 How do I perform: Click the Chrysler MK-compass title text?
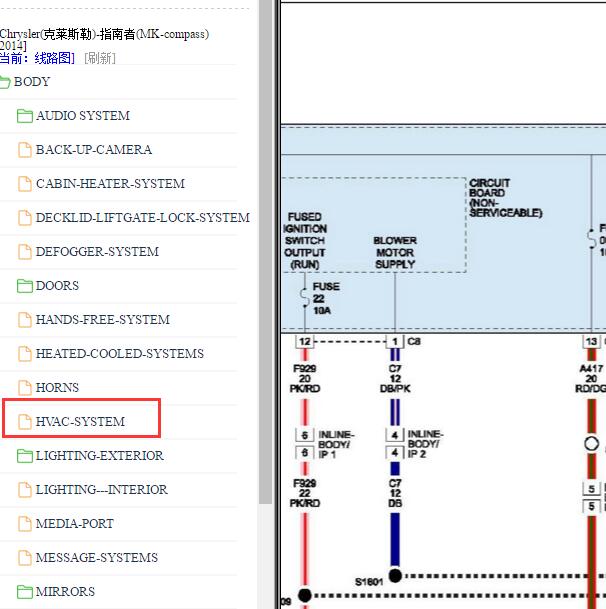(x=104, y=40)
